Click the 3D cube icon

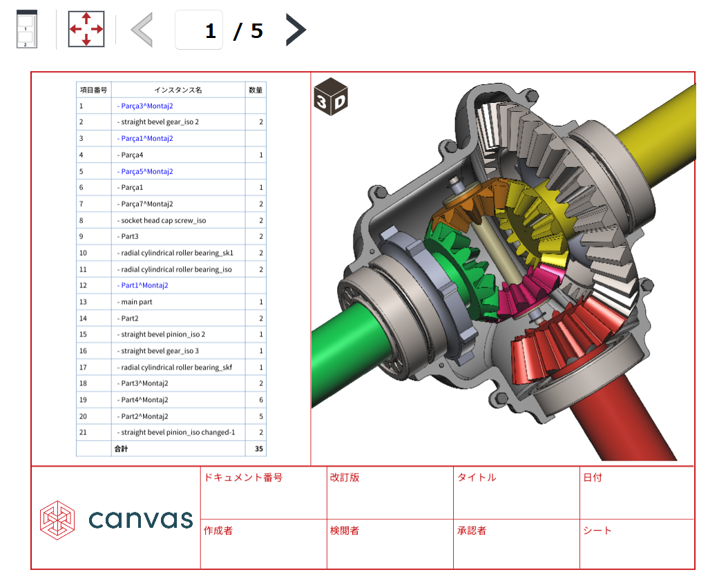331,97
